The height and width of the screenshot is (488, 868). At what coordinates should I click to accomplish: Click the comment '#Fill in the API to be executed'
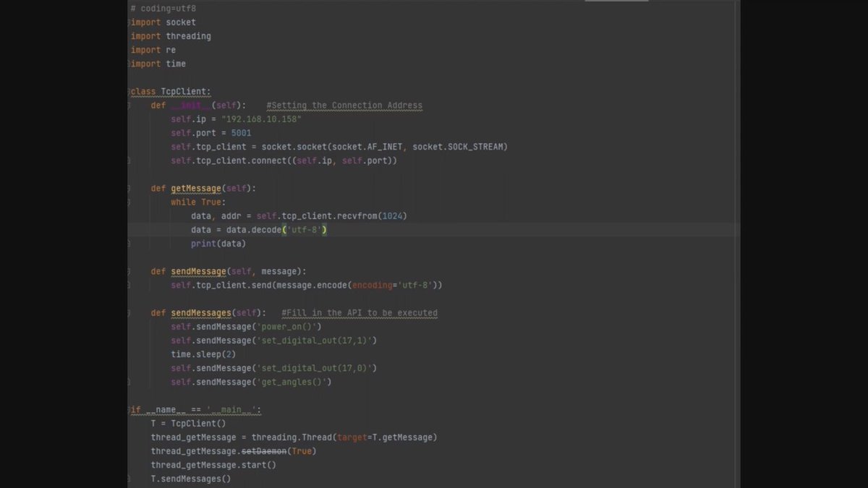point(359,313)
